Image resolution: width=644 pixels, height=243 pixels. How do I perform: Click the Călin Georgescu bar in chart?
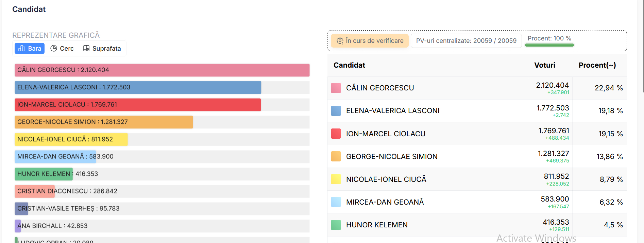click(162, 70)
